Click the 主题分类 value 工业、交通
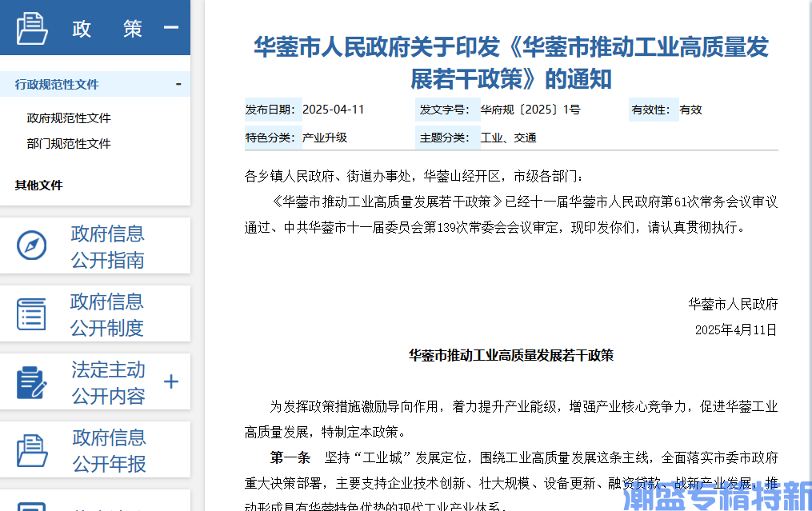The width and height of the screenshot is (812, 511). (508, 138)
